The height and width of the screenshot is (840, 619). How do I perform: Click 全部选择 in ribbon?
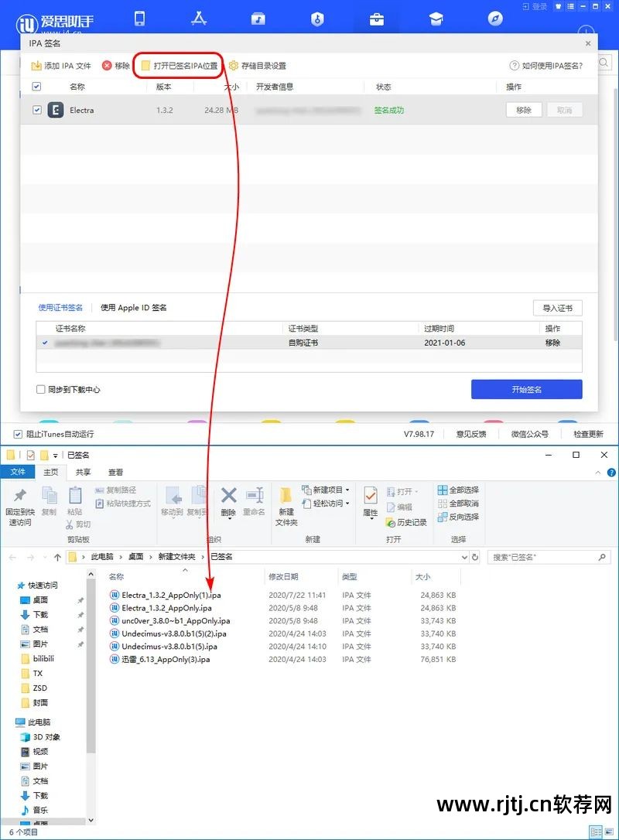pos(458,490)
